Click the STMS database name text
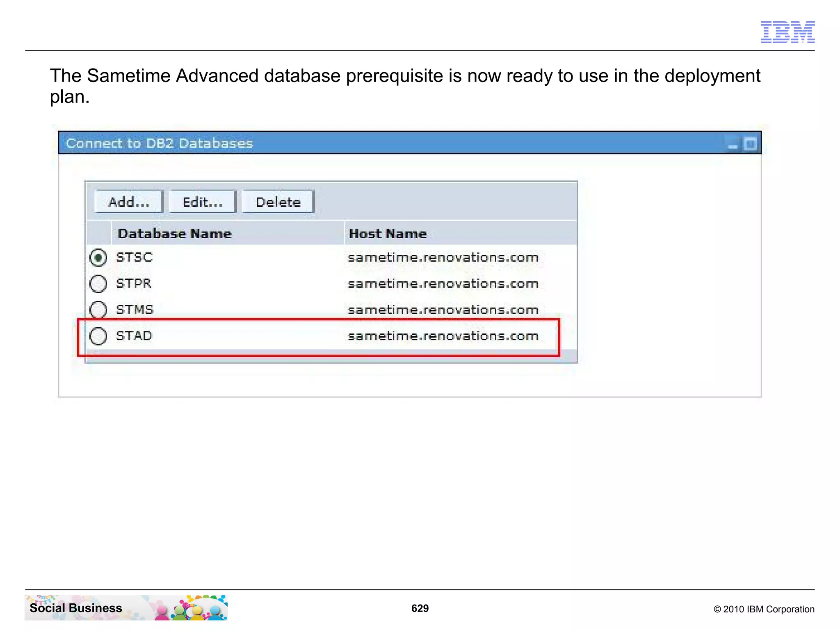840x630 pixels. point(135,310)
